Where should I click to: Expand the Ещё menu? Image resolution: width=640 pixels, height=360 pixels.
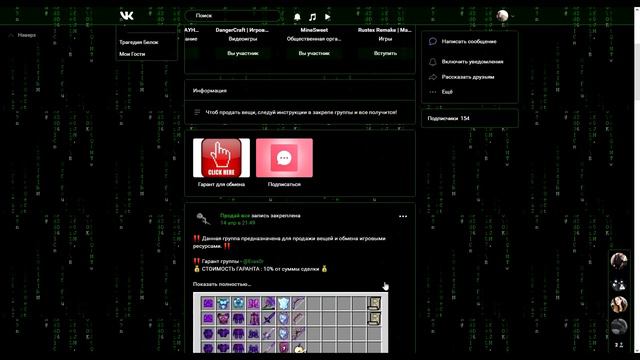point(447,92)
